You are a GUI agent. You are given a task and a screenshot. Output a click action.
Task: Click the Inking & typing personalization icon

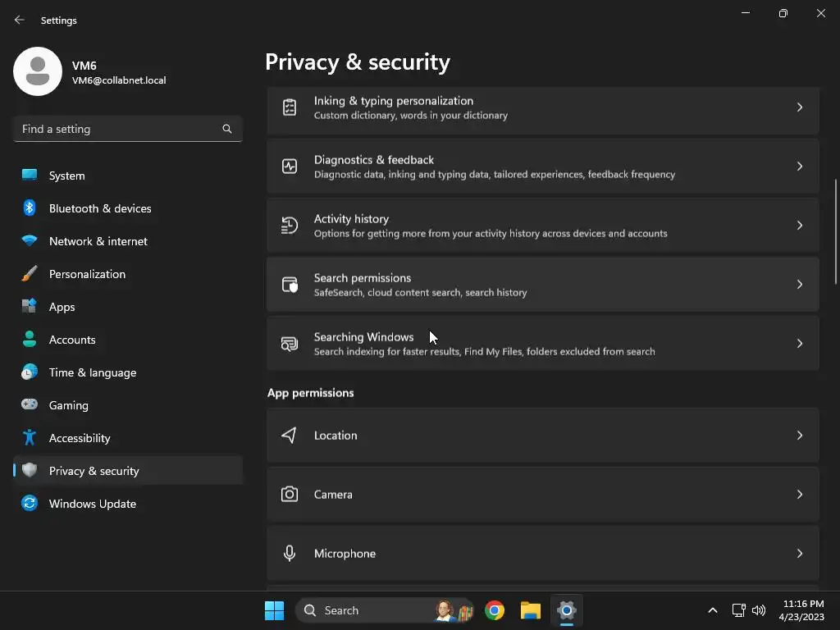tap(290, 107)
